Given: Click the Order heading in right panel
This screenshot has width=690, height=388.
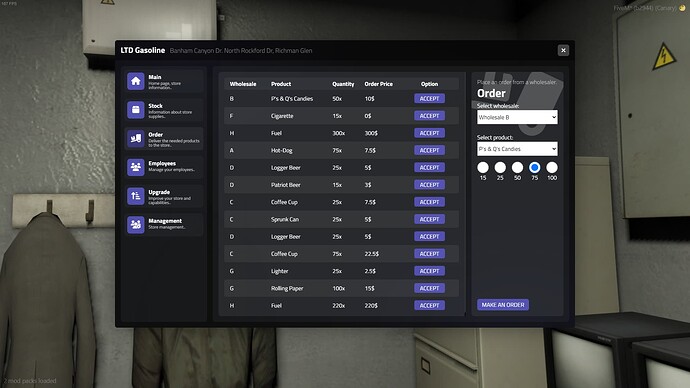Looking at the screenshot, I should (491, 94).
